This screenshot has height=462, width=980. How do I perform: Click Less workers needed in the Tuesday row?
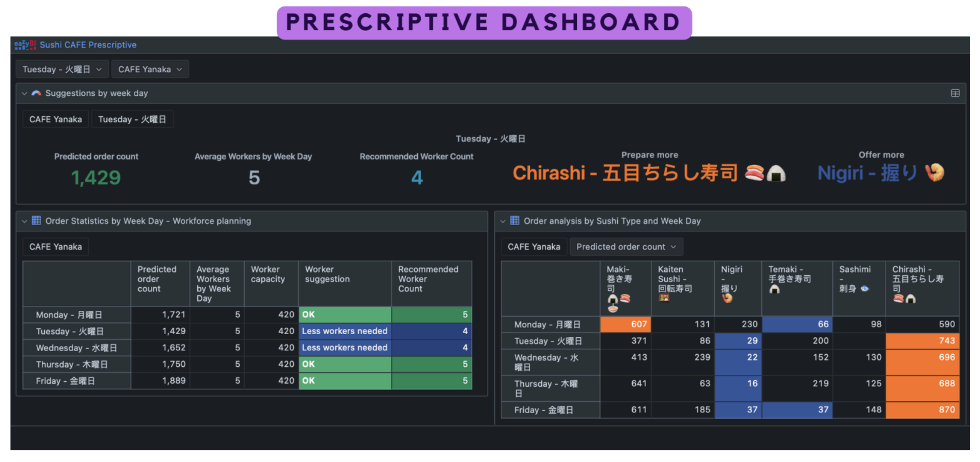(345, 331)
